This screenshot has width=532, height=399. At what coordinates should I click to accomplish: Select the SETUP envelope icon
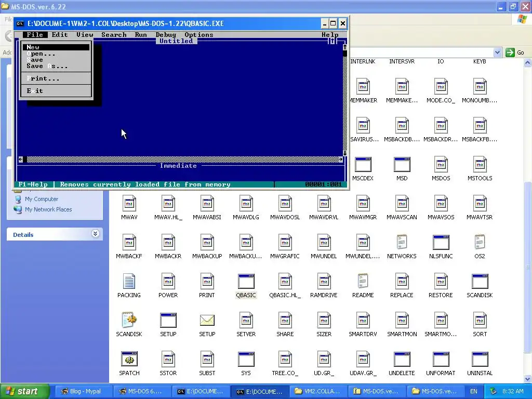[207, 320]
